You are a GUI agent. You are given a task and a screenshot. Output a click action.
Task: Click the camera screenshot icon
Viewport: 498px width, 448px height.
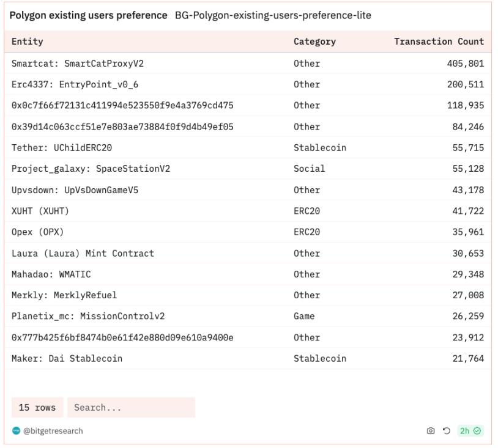pyautogui.click(x=431, y=430)
